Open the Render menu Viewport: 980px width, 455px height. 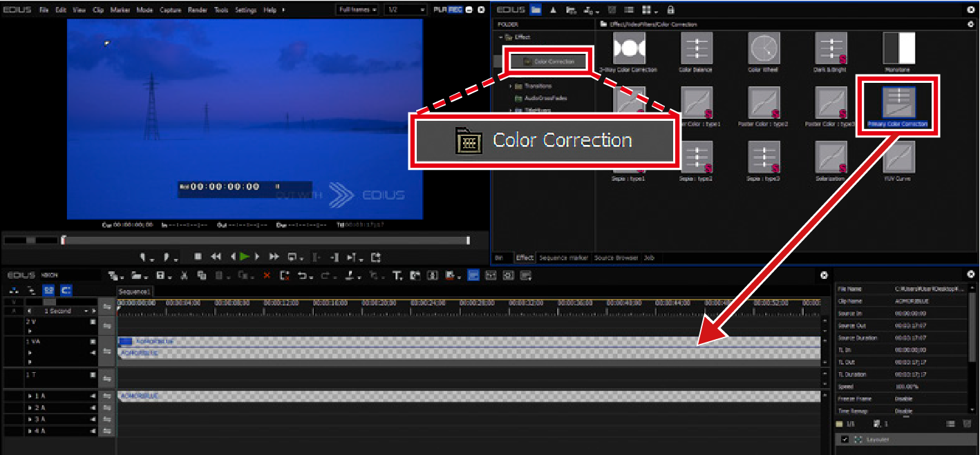pos(197,10)
